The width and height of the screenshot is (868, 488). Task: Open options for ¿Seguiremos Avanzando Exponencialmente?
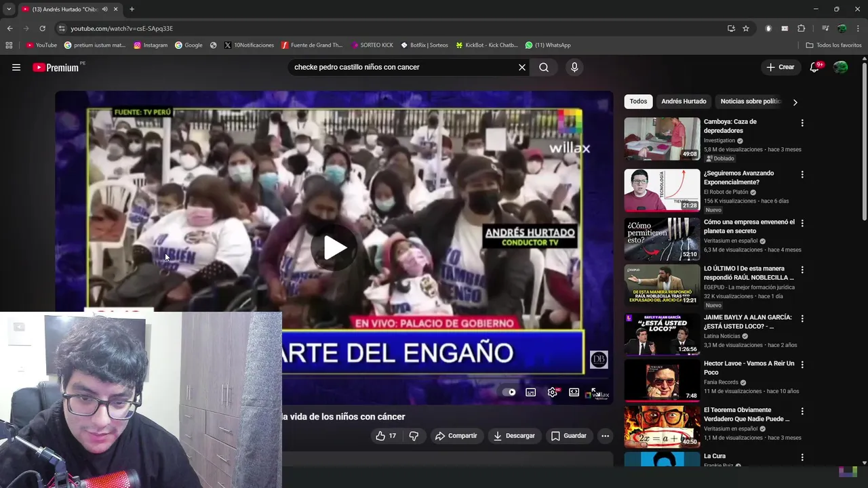coord(802,175)
